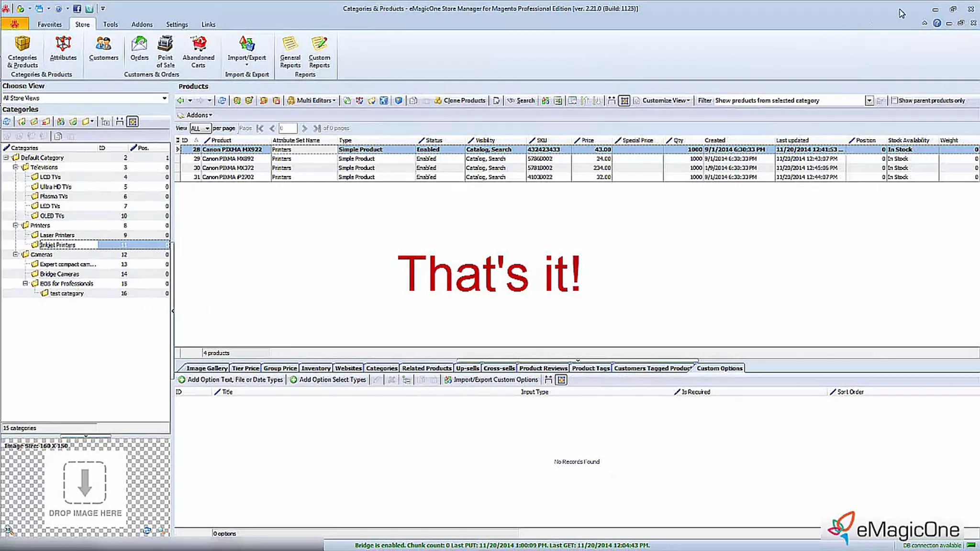Switch to the Addons ribbon tab
This screenshot has height=551, width=980.
pyautogui.click(x=142, y=24)
